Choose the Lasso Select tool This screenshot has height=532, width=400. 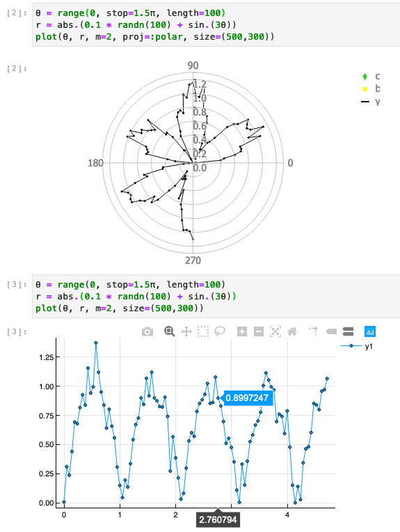coord(220,331)
